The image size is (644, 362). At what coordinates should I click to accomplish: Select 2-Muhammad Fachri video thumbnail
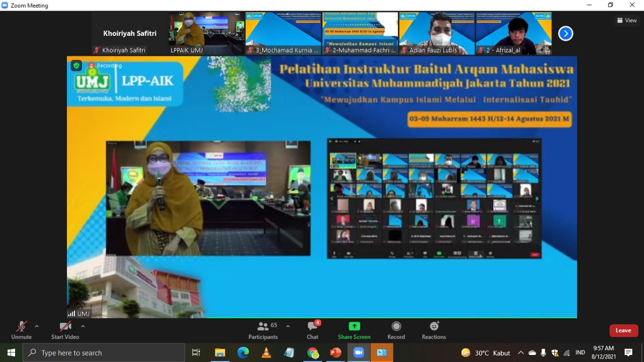(360, 34)
